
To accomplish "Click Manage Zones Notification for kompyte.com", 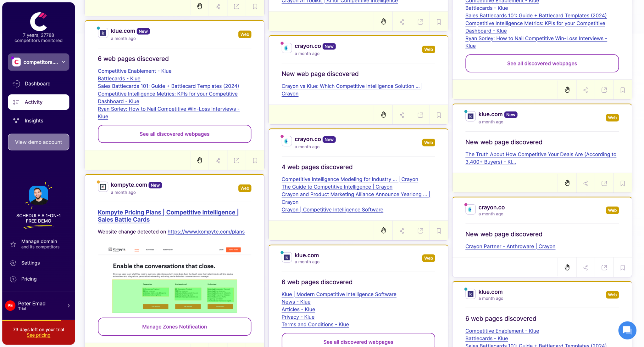I will 174,327.
